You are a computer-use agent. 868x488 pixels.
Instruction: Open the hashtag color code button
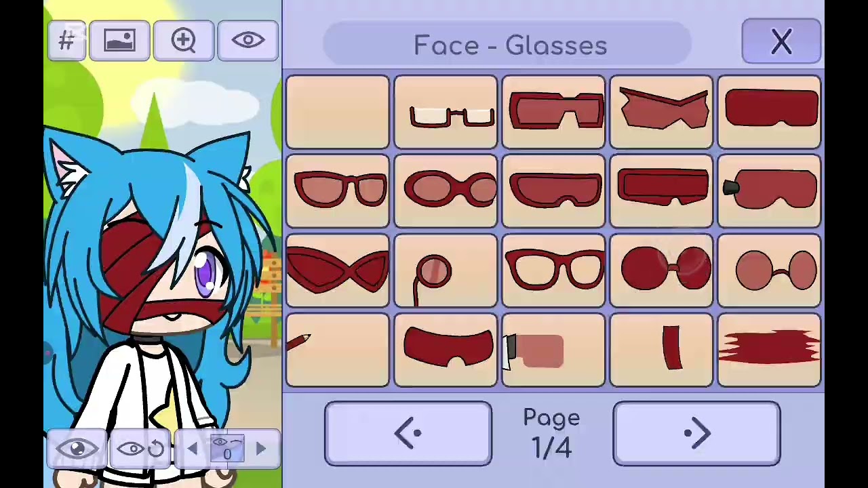[66, 41]
